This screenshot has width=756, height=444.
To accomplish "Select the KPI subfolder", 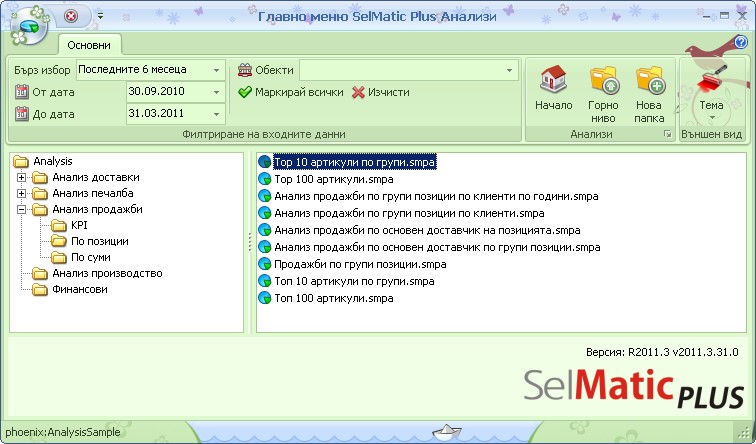I will (79, 225).
